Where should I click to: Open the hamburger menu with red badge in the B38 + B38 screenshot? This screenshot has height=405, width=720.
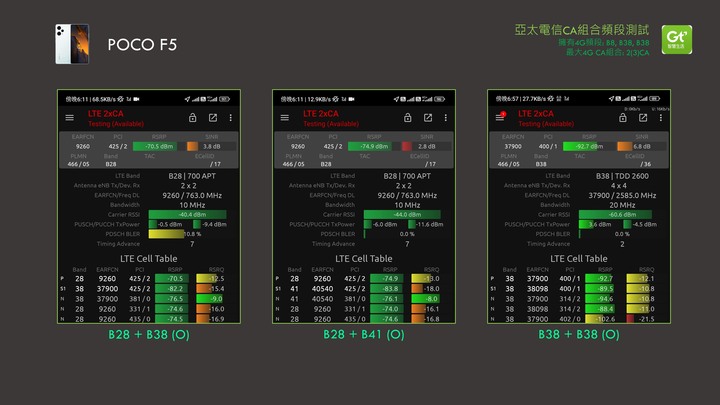(x=500, y=117)
